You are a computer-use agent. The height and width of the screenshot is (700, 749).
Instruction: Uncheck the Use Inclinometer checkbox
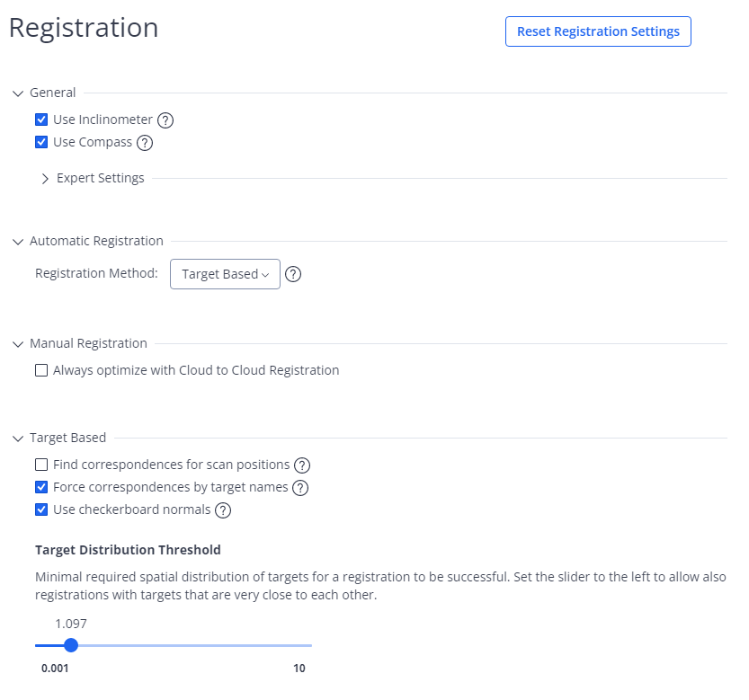click(41, 120)
